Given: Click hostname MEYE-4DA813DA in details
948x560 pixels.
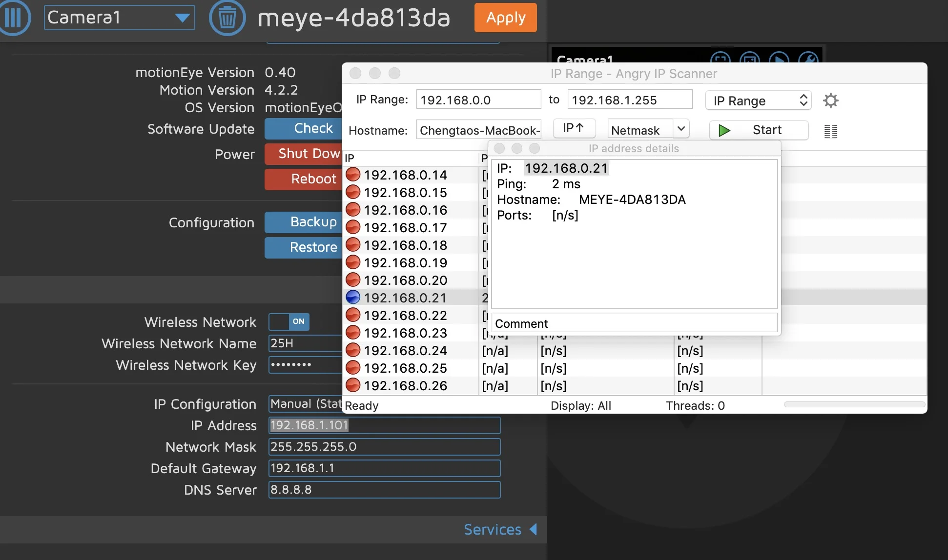Looking at the screenshot, I should (632, 200).
